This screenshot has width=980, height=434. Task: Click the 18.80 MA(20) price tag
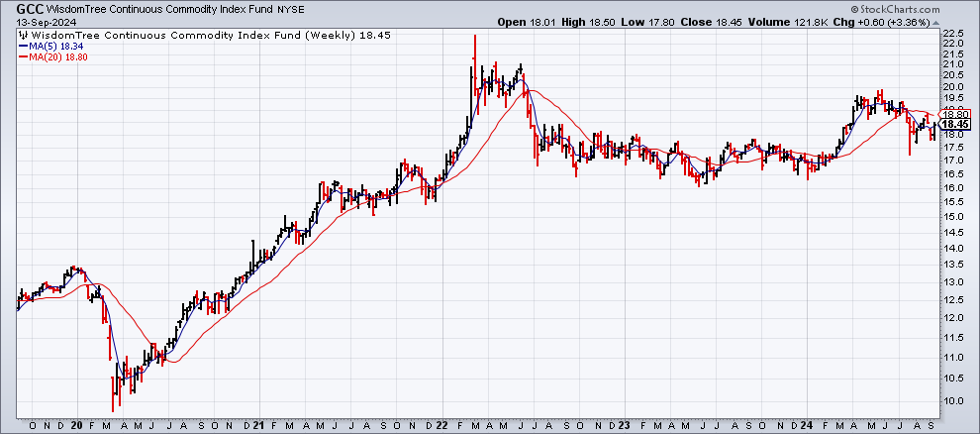click(957, 114)
